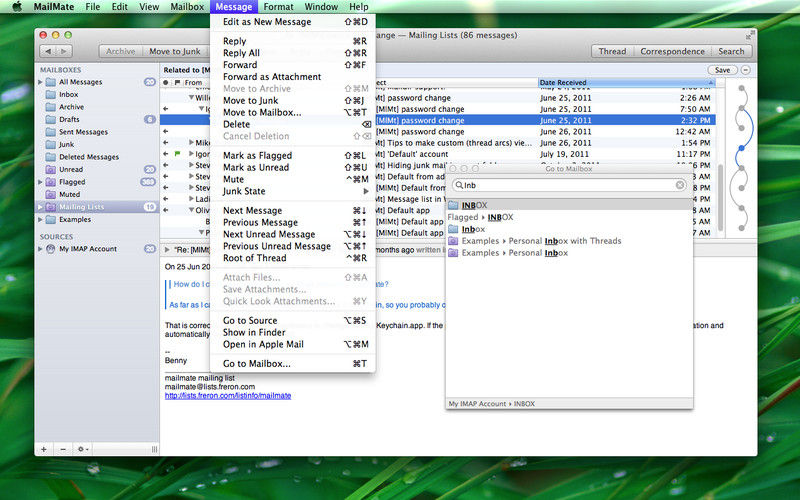Screen dimensions: 800x500
Task: Click the Inbox folder icon in sidebar
Action: click(51, 94)
